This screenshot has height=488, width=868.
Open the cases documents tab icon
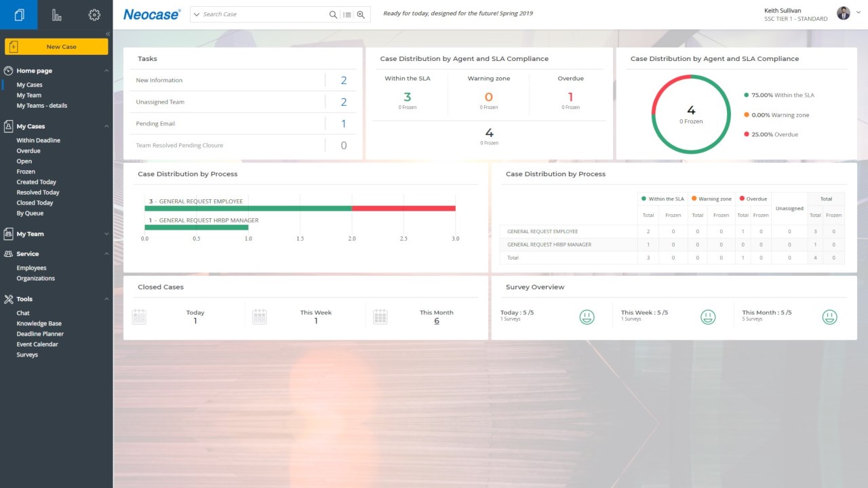point(19,15)
